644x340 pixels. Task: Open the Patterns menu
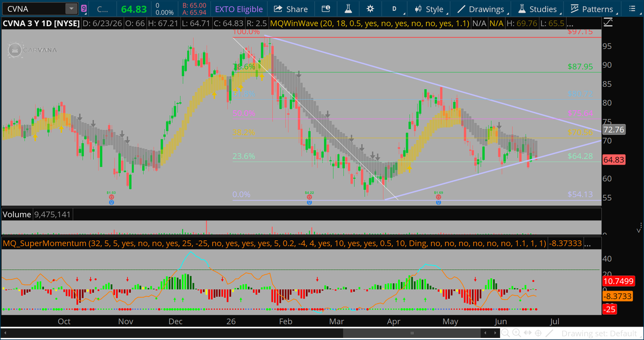coord(591,9)
